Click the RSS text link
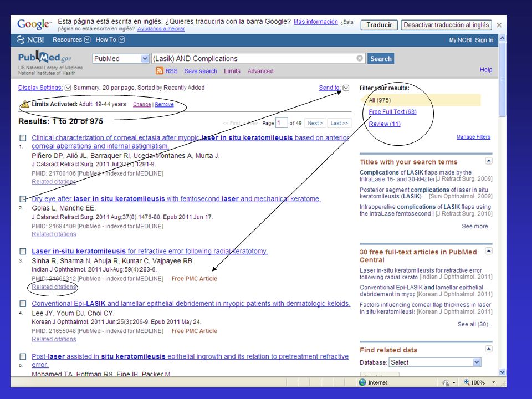Image resolution: width=532 pixels, height=399 pixels. coord(171,71)
